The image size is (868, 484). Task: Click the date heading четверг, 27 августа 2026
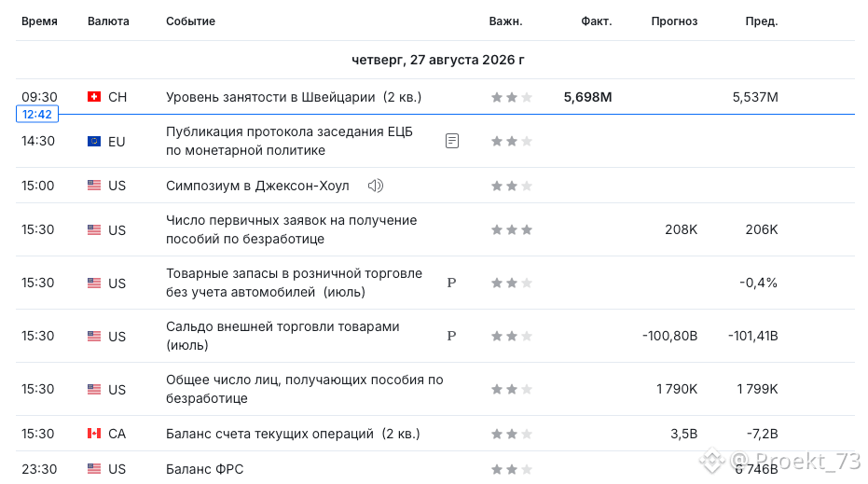click(438, 60)
